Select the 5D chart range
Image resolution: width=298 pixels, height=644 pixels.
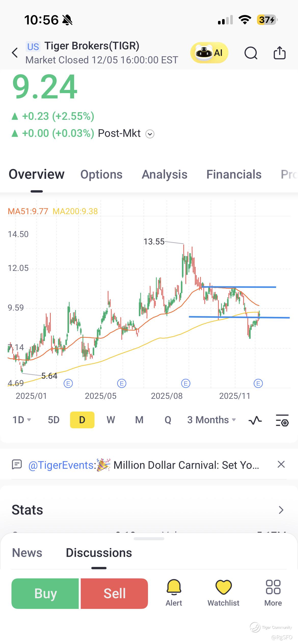(53, 420)
